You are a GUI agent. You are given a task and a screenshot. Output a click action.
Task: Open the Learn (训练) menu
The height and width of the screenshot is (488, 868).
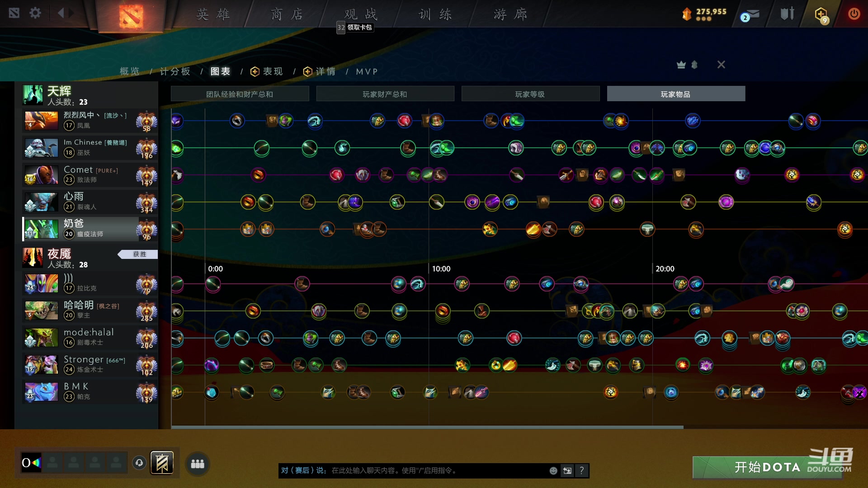[435, 14]
